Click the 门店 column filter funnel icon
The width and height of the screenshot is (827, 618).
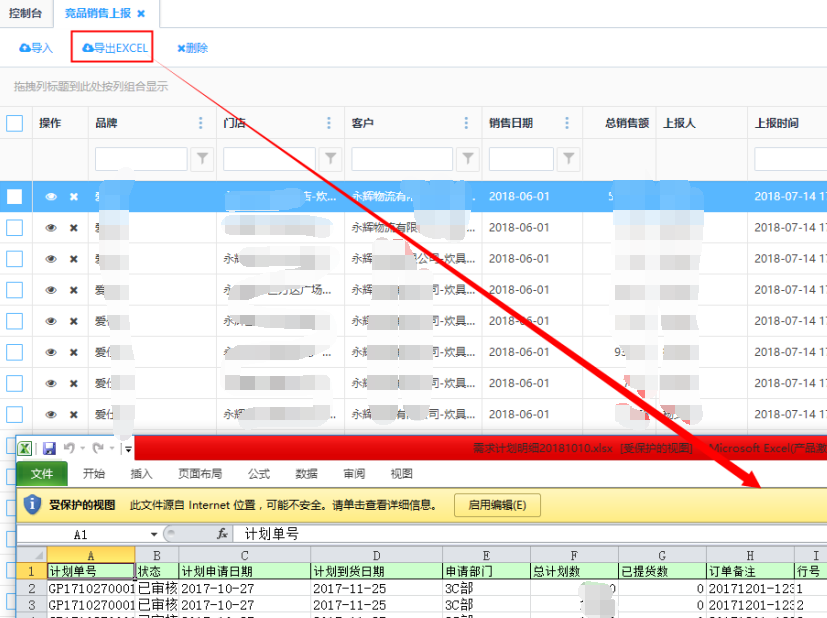330,158
